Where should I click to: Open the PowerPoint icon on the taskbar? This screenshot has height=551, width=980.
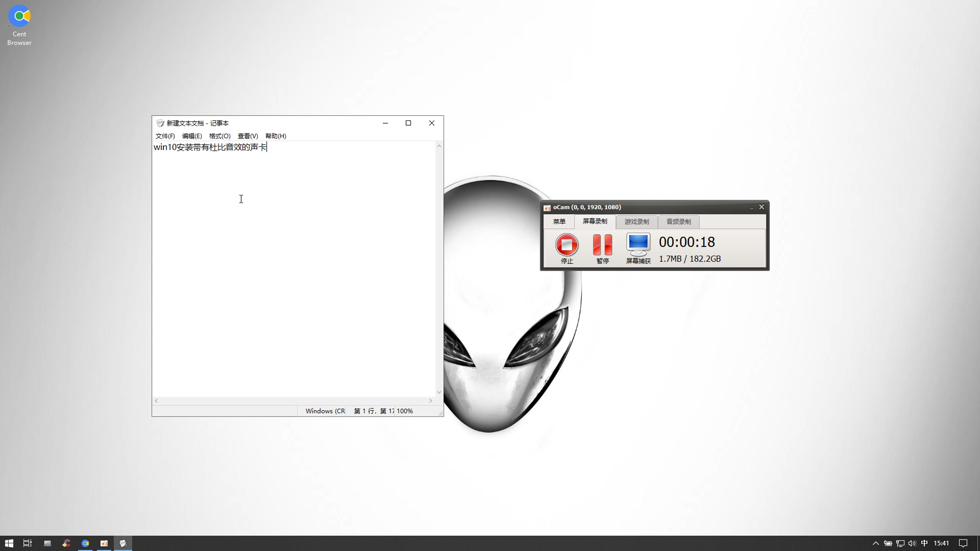point(104,543)
